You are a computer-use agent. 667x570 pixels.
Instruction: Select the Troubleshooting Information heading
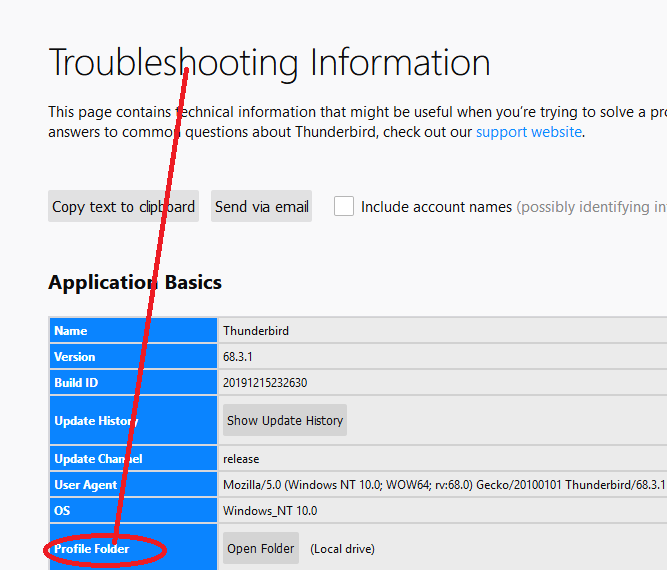coord(270,63)
